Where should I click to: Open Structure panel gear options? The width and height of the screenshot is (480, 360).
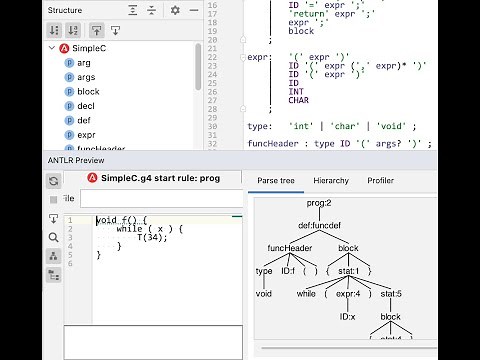coord(175,10)
